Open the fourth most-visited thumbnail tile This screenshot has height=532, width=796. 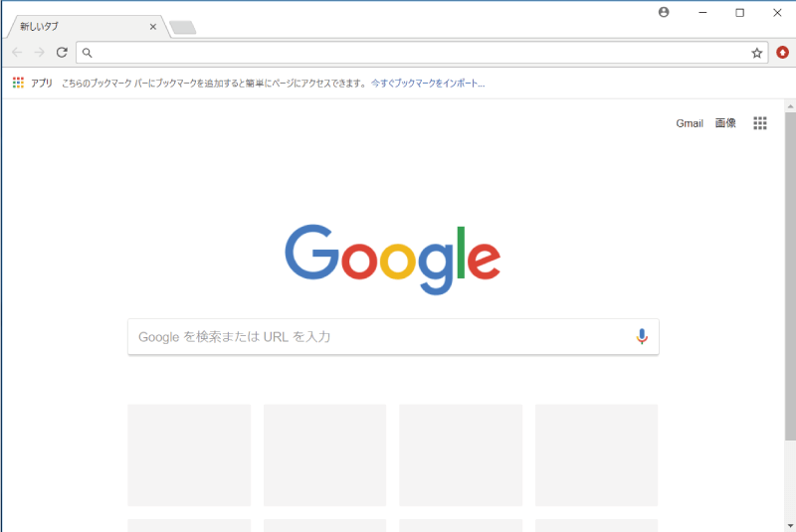pos(596,454)
